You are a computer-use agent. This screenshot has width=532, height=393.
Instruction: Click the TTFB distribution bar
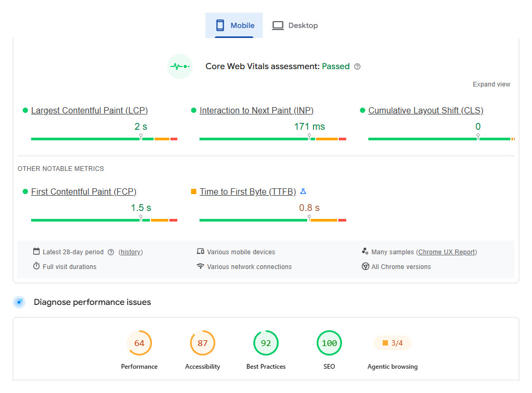(273, 221)
